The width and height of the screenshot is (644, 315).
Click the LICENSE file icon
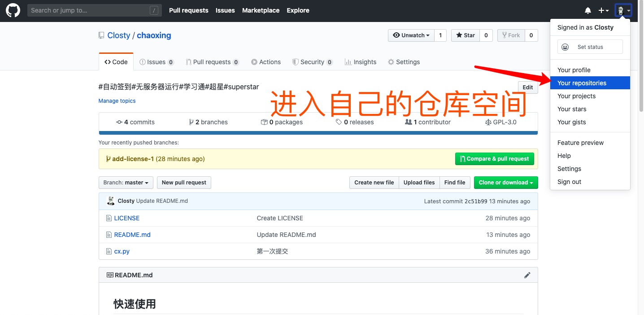coord(109,218)
